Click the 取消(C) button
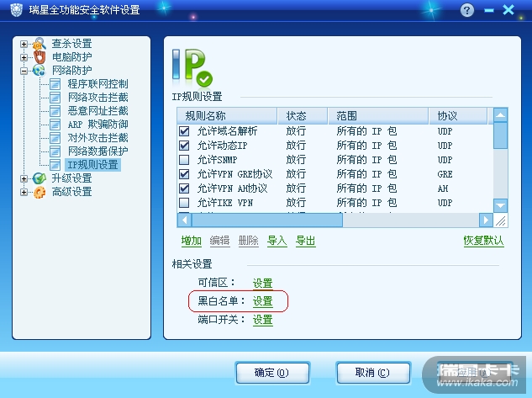532x398 pixels. tap(373, 373)
